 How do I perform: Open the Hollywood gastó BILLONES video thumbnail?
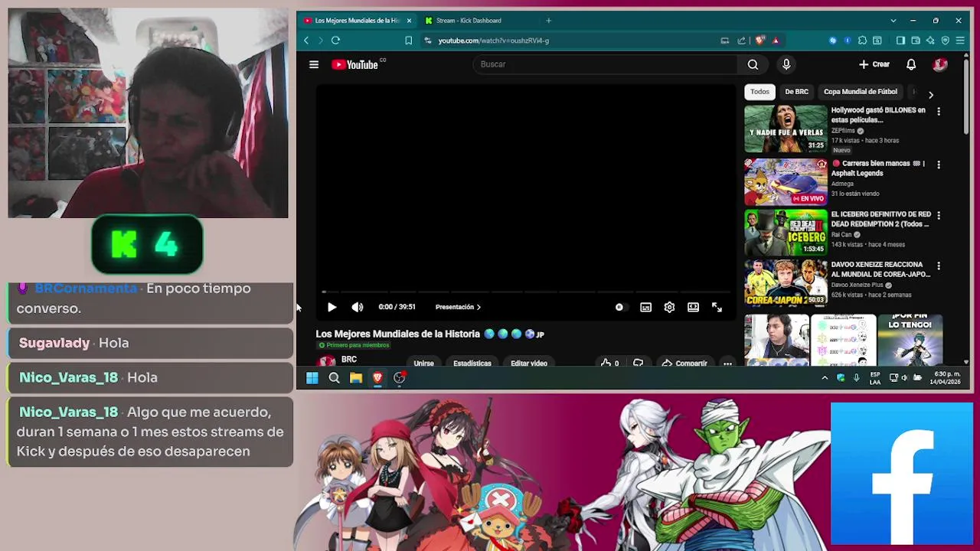coord(786,129)
